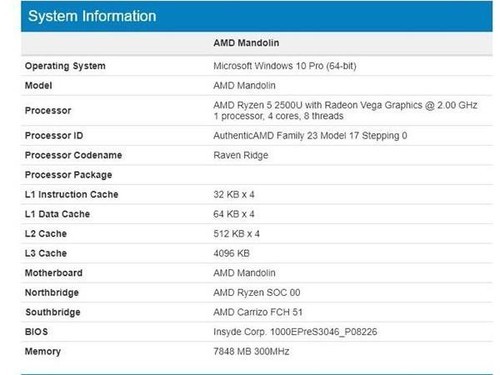Click the 1 processor, 4 cores, 8 threads line

coord(278,116)
